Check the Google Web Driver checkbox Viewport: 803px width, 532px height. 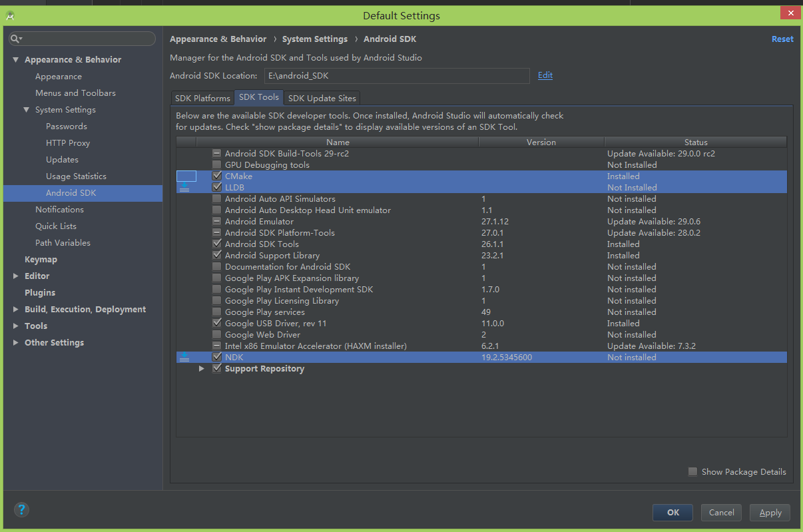pos(216,335)
